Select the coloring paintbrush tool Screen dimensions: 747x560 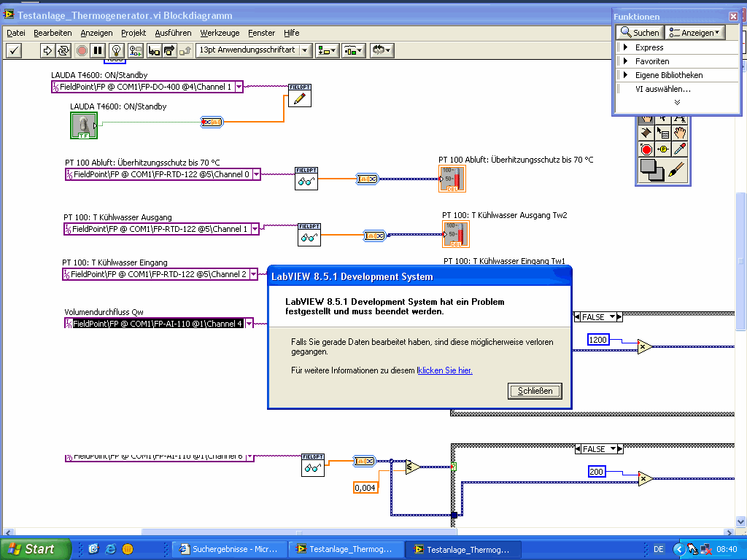(x=676, y=170)
